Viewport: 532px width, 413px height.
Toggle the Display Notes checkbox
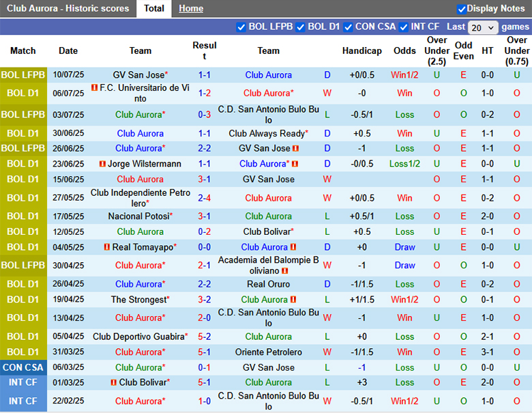pos(462,9)
